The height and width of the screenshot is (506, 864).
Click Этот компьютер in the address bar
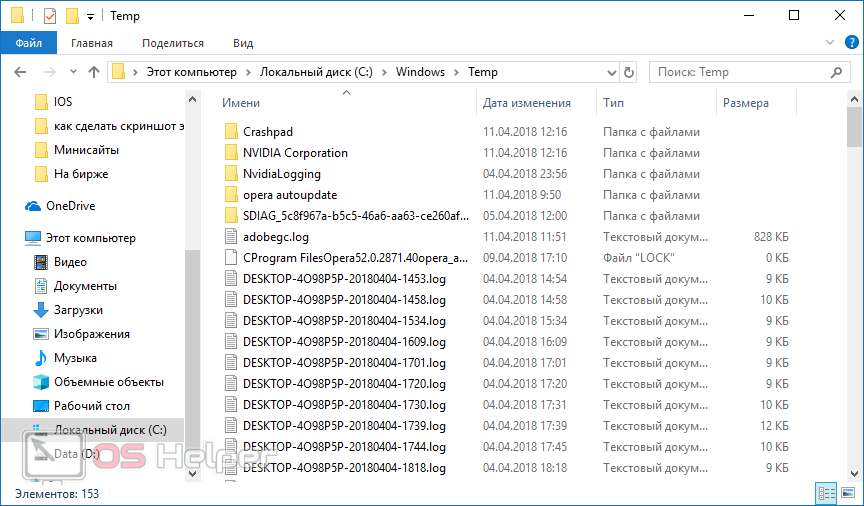tap(191, 72)
